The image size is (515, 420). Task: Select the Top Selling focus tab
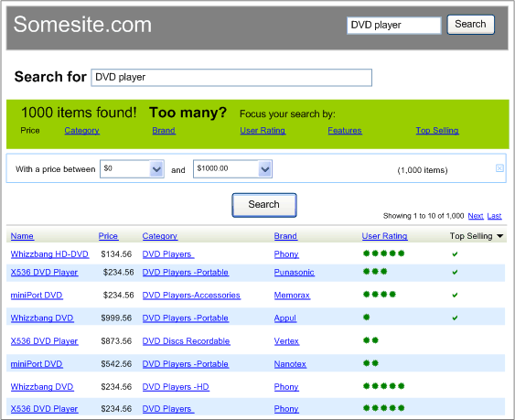pyautogui.click(x=437, y=131)
